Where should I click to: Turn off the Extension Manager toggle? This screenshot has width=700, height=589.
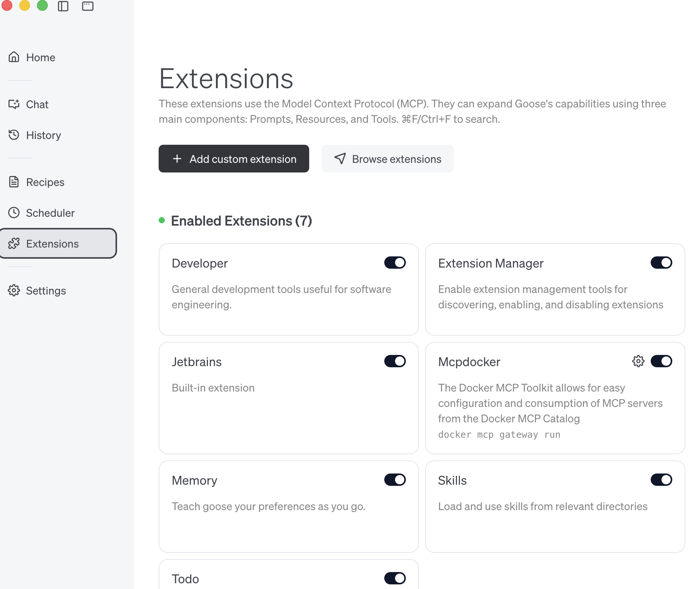click(661, 263)
